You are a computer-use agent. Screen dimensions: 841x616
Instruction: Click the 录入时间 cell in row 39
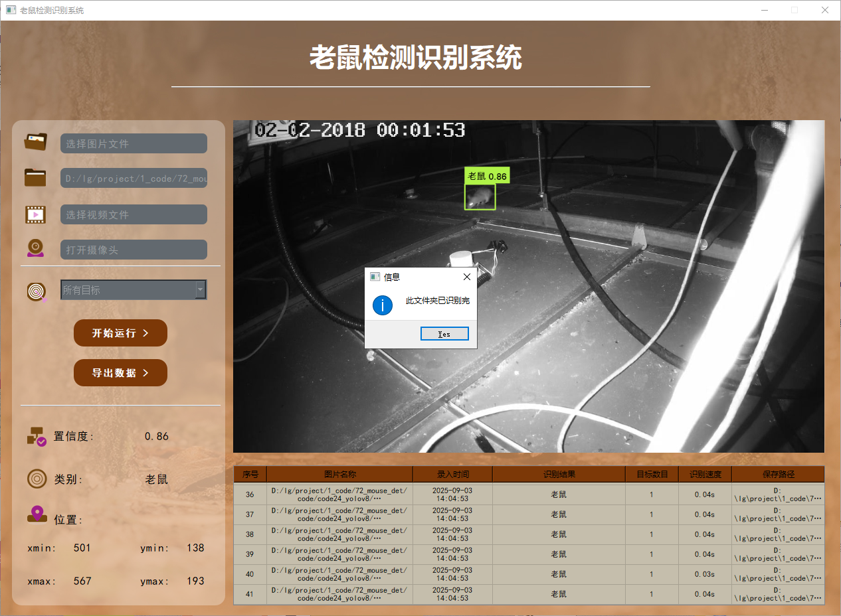click(452, 554)
